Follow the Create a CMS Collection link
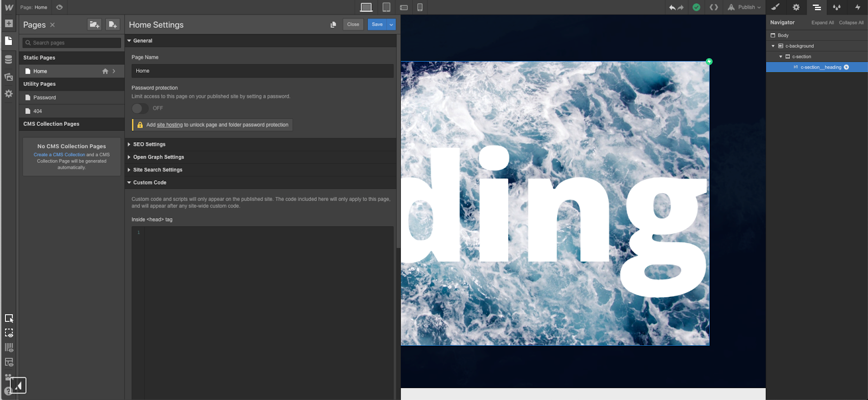 [59, 155]
